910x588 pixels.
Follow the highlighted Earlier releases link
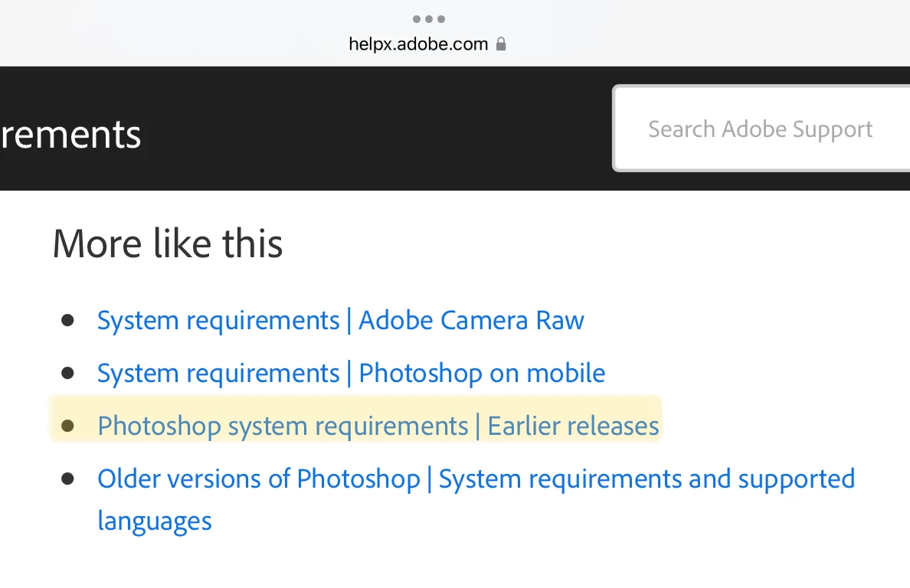pyautogui.click(x=378, y=426)
